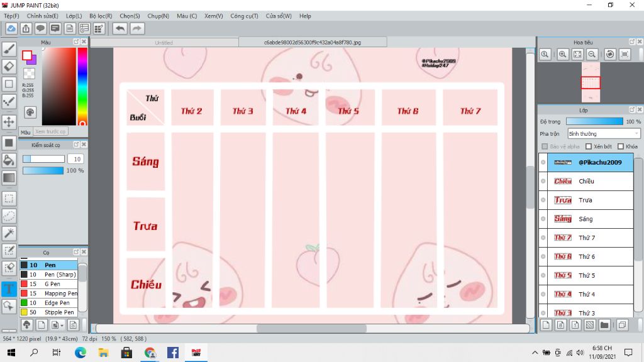Select the selection pen tool
The height and width of the screenshot is (362, 644).
tap(9, 251)
